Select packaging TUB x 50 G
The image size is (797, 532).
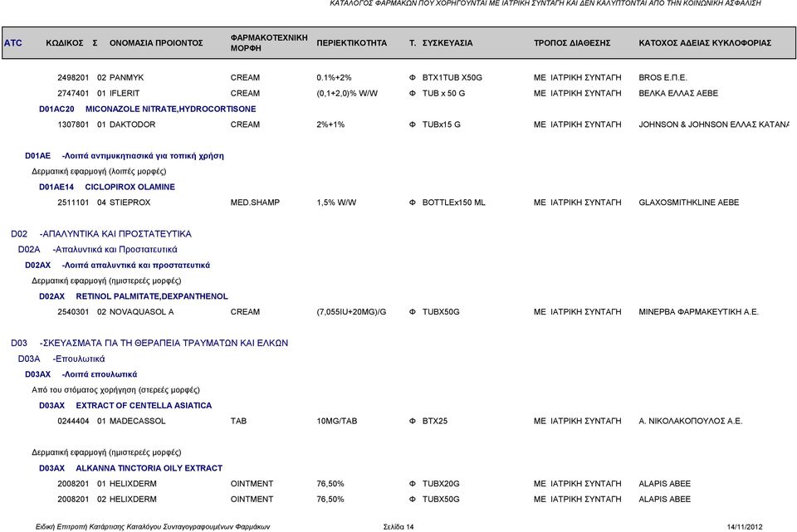coord(443,94)
